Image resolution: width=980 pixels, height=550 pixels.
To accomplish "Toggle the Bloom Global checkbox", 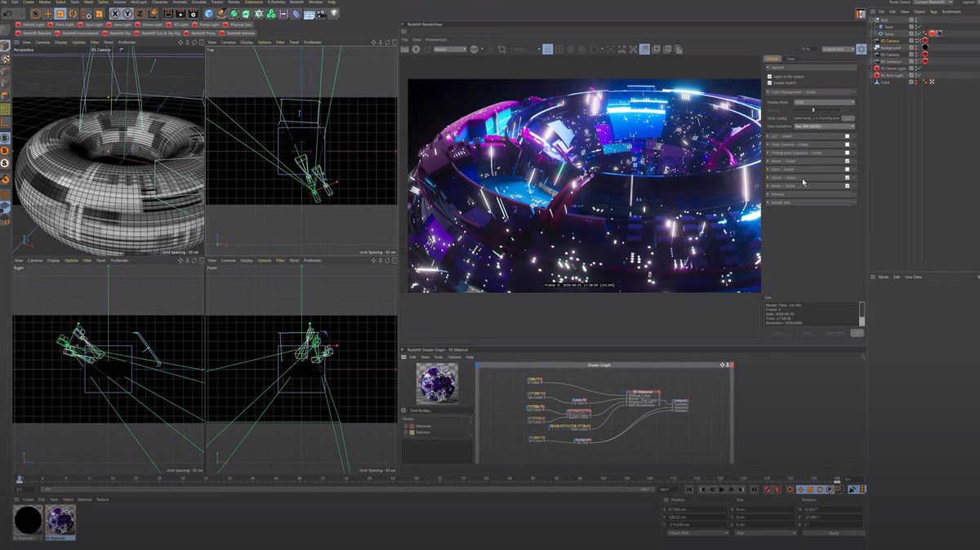I will 847,161.
